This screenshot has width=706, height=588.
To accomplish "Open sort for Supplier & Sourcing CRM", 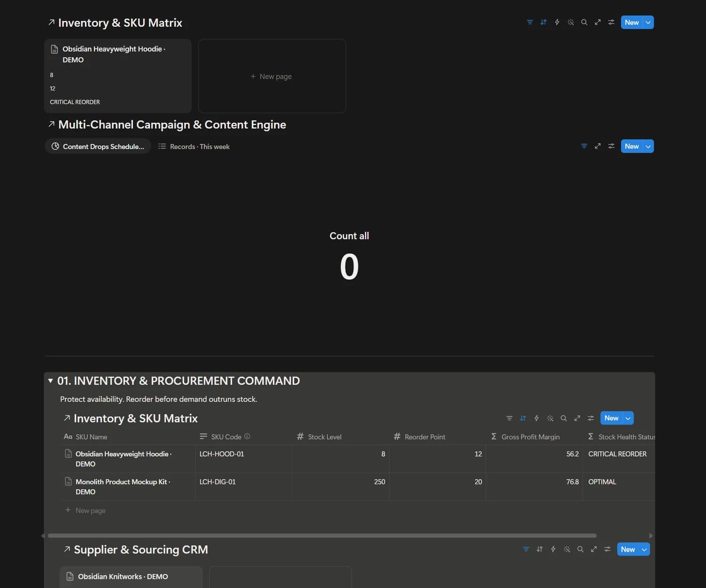I will click(x=540, y=549).
